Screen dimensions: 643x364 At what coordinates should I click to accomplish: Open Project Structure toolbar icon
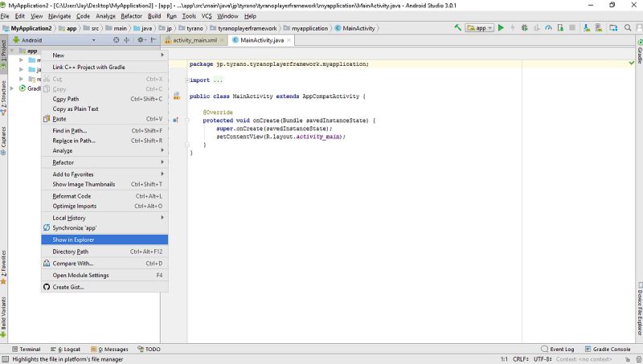(x=613, y=28)
